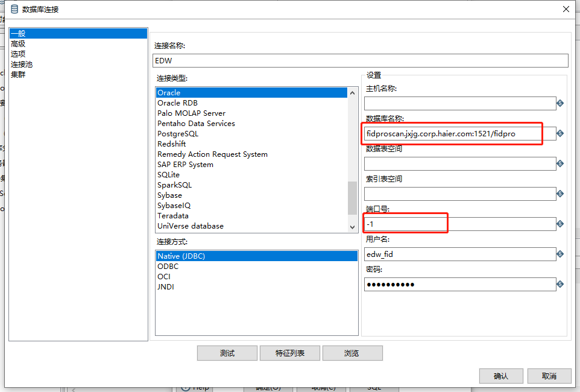
Task: Confirm with the 确认 button
Action: [501, 376]
